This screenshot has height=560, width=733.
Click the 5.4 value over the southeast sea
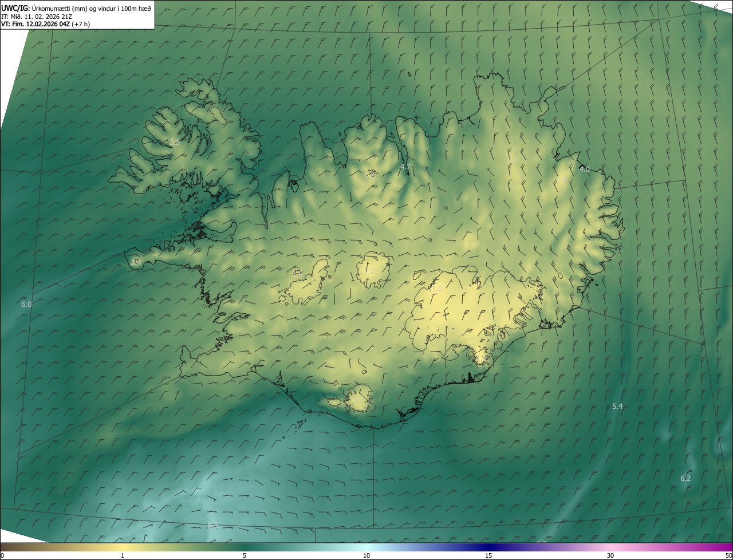pyautogui.click(x=617, y=407)
